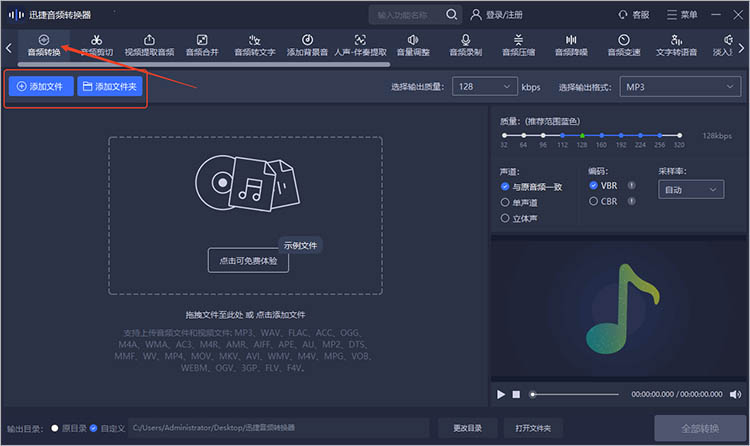
Task: Click 全部转换 convert all button
Action: coord(700,428)
